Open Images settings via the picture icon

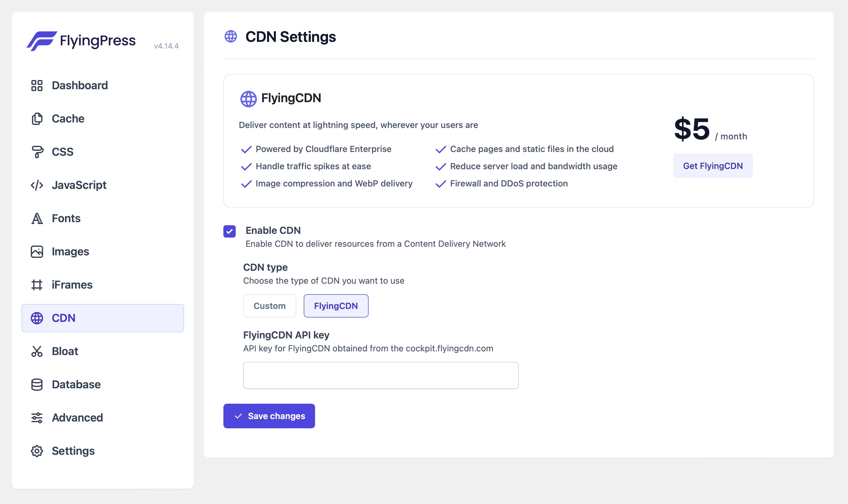pos(37,251)
